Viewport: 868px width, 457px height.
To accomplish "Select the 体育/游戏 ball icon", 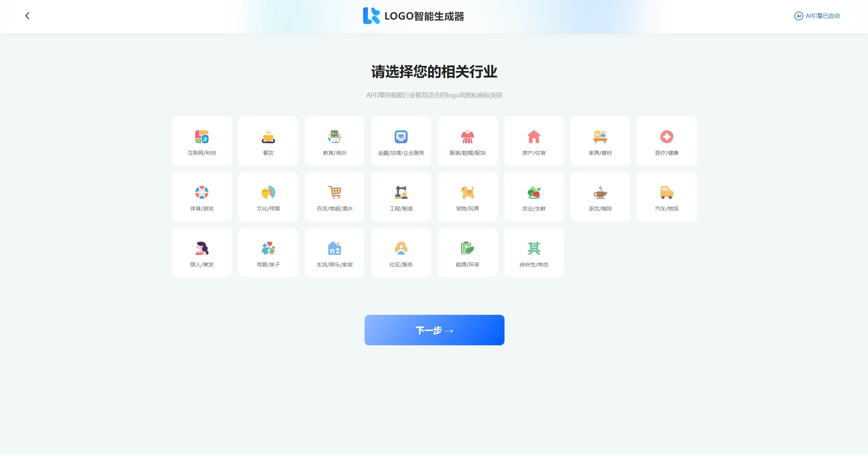I will (x=202, y=192).
